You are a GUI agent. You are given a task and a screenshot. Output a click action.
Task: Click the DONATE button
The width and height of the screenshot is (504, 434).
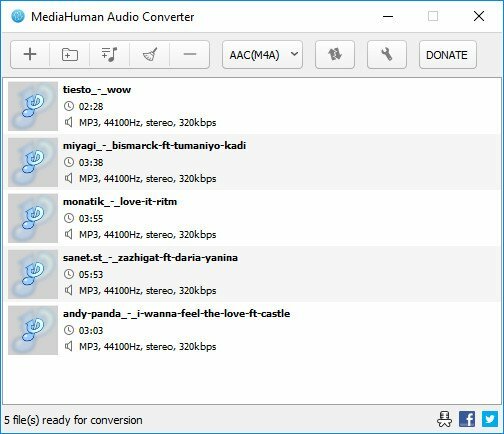point(448,55)
